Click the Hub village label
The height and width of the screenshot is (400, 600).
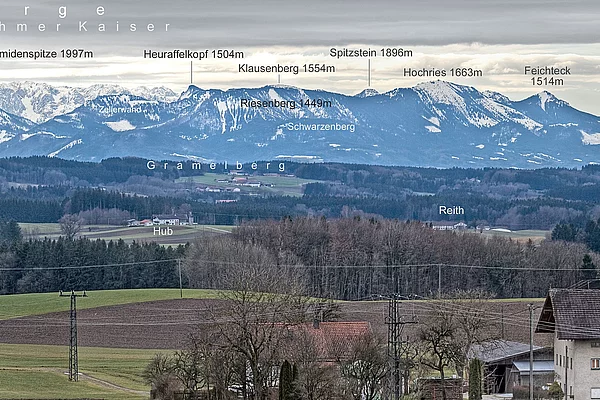[162, 231]
